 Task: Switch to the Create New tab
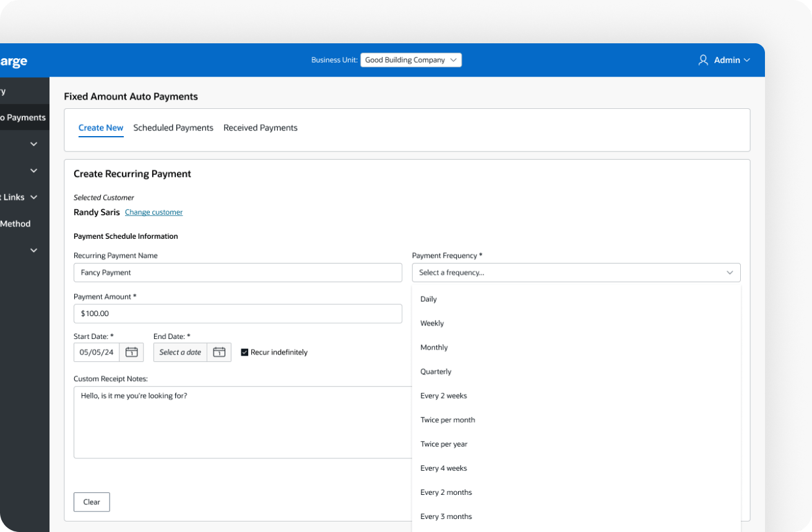[x=101, y=127]
